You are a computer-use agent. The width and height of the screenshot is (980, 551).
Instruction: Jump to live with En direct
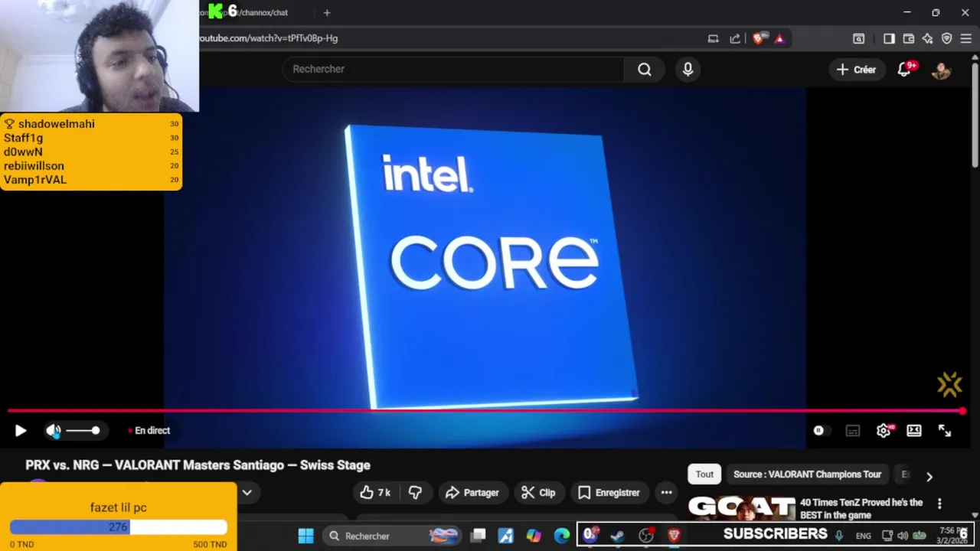150,431
